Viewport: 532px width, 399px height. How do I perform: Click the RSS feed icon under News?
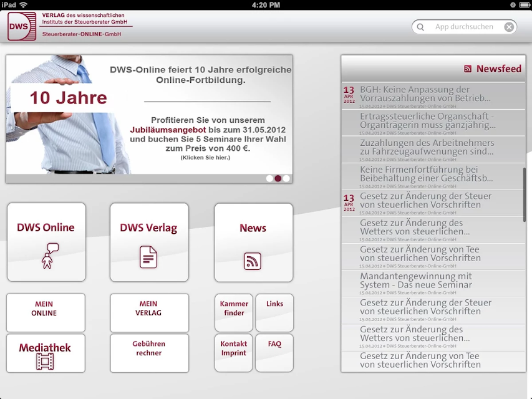click(x=252, y=261)
